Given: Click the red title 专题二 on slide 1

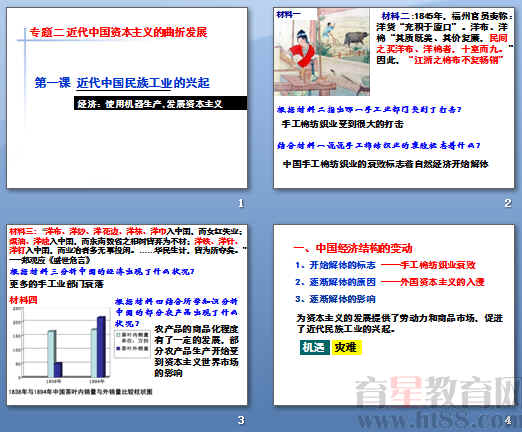Looking at the screenshot, I should tap(118, 32).
